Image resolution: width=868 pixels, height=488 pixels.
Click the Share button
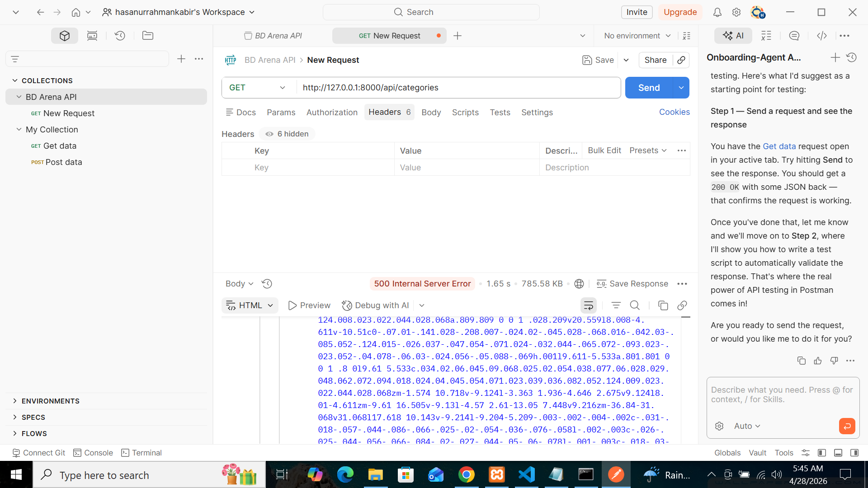coord(656,60)
